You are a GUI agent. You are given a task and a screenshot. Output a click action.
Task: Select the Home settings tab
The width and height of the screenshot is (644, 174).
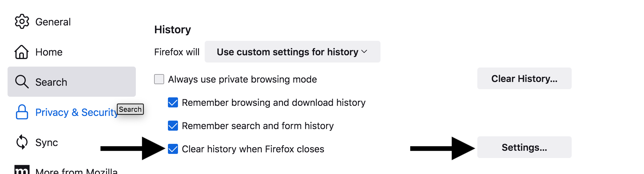pos(49,52)
